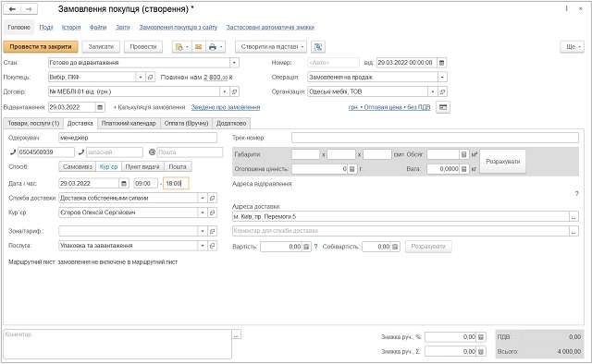Open calculator for Знижка руч., % field
Image resolution: width=592 pixels, height=364 pixels.
481,337
